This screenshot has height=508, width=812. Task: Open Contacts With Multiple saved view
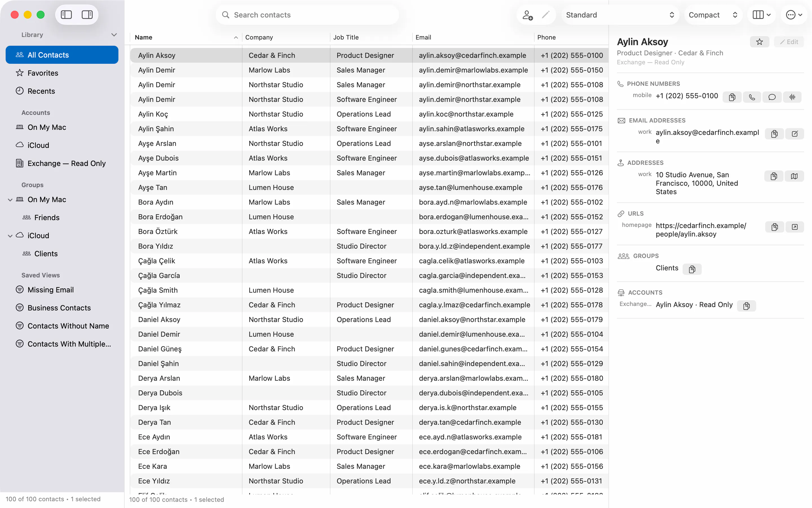pyautogui.click(x=62, y=344)
